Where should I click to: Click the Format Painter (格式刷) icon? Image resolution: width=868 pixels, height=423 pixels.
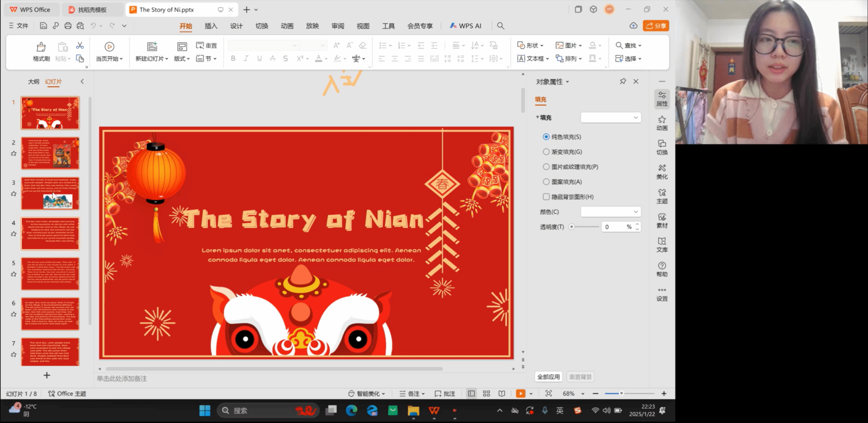(x=41, y=47)
